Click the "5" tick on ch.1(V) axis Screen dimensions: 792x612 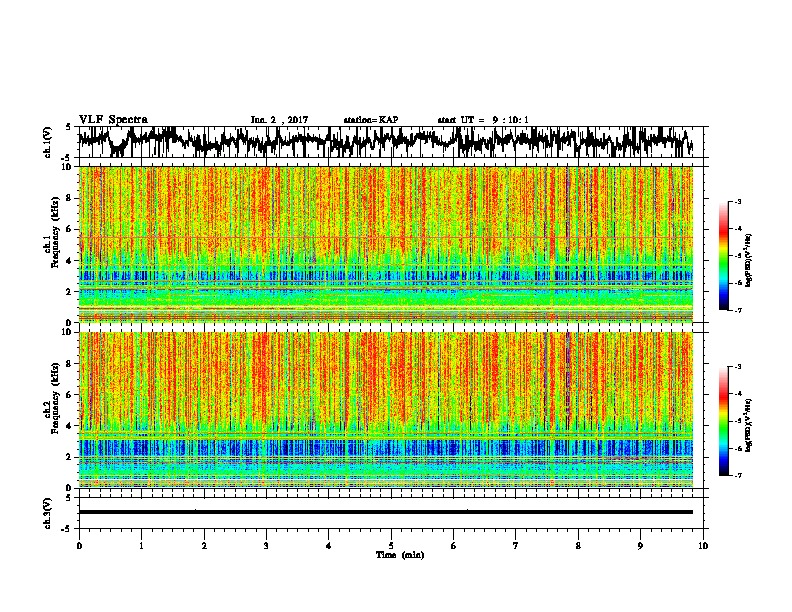68,127
